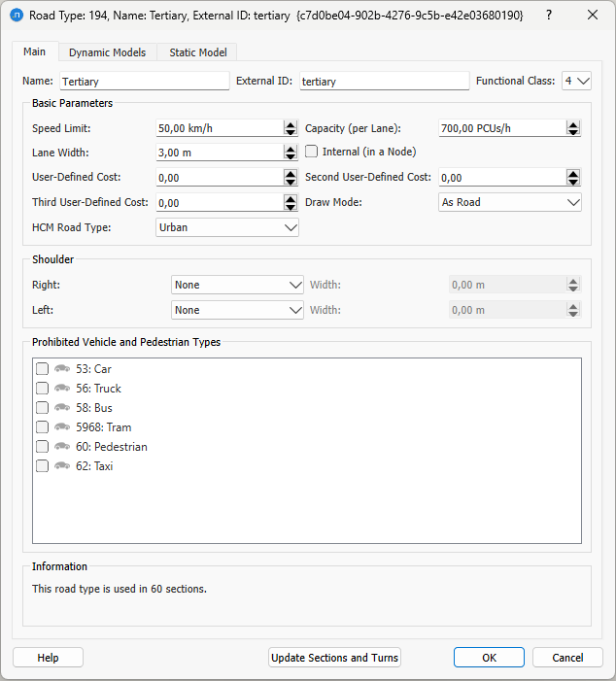Image resolution: width=616 pixels, height=681 pixels.
Task: Click the User-Defined Cost value field
Action: tap(220, 178)
